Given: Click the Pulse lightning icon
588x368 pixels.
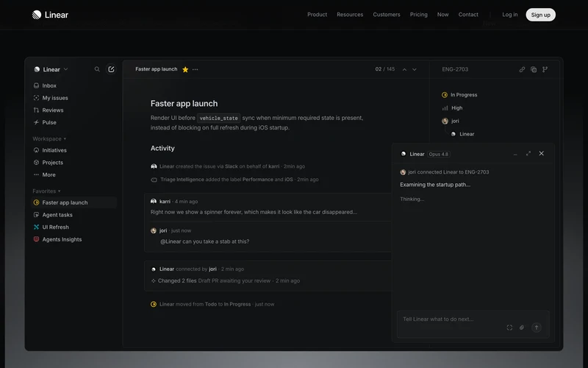Looking at the screenshot, I should coord(36,122).
